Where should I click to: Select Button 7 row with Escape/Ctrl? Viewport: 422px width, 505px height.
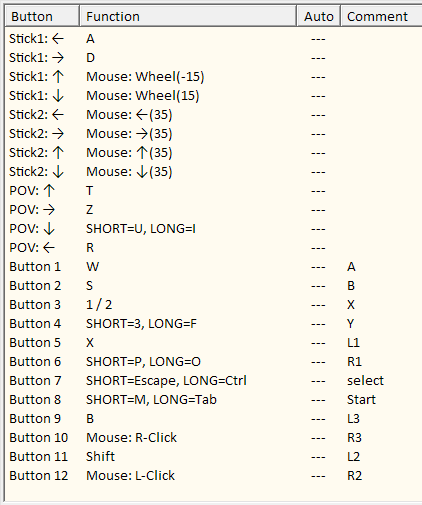click(214, 381)
